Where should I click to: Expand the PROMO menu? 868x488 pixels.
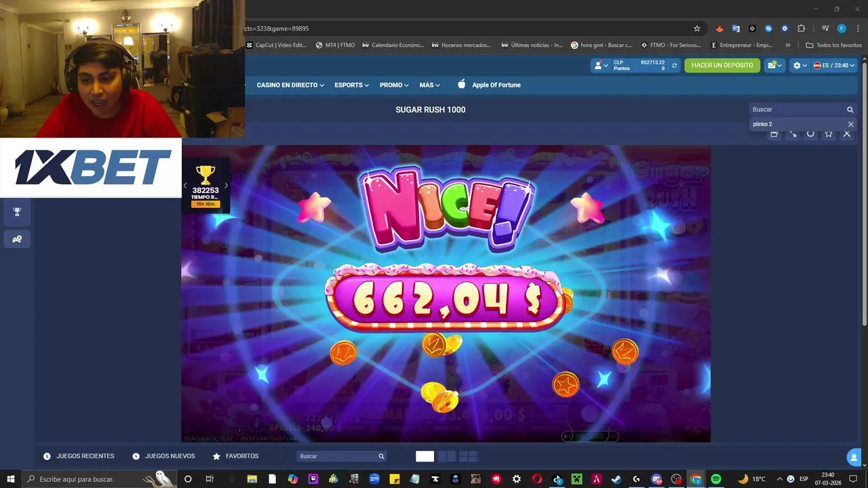pyautogui.click(x=394, y=85)
